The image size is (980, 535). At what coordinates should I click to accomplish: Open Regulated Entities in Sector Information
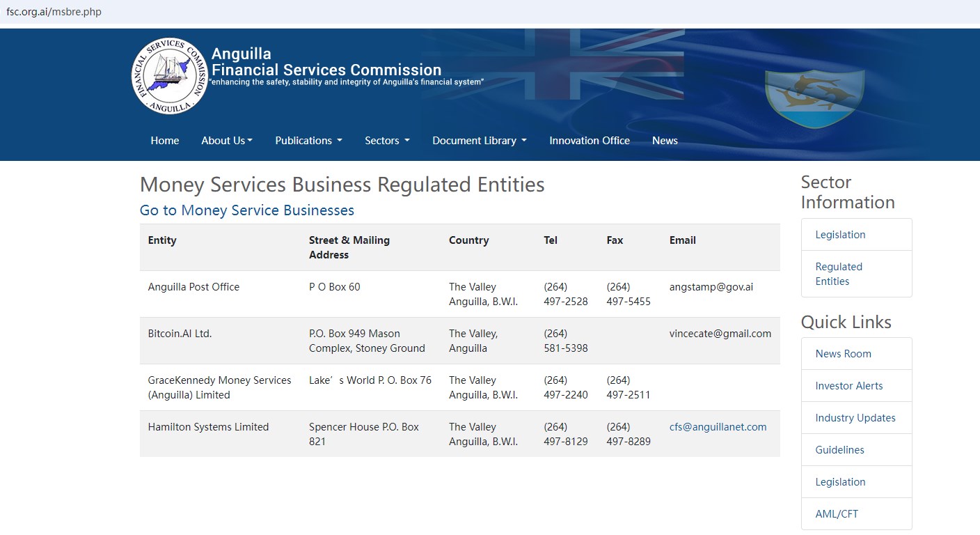839,274
